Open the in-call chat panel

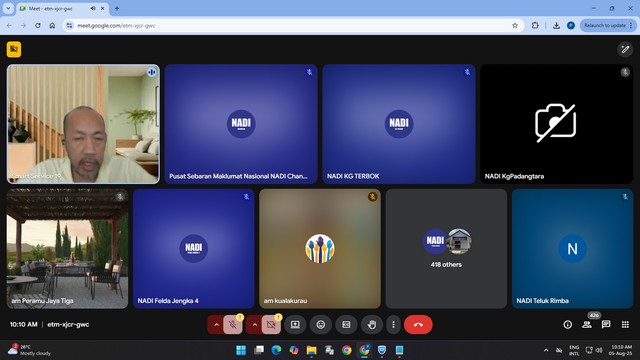(606, 324)
